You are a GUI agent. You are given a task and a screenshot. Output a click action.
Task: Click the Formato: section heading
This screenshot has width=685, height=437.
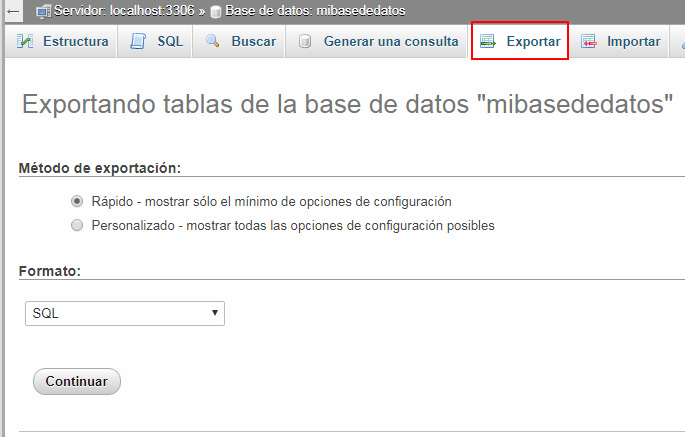point(50,271)
